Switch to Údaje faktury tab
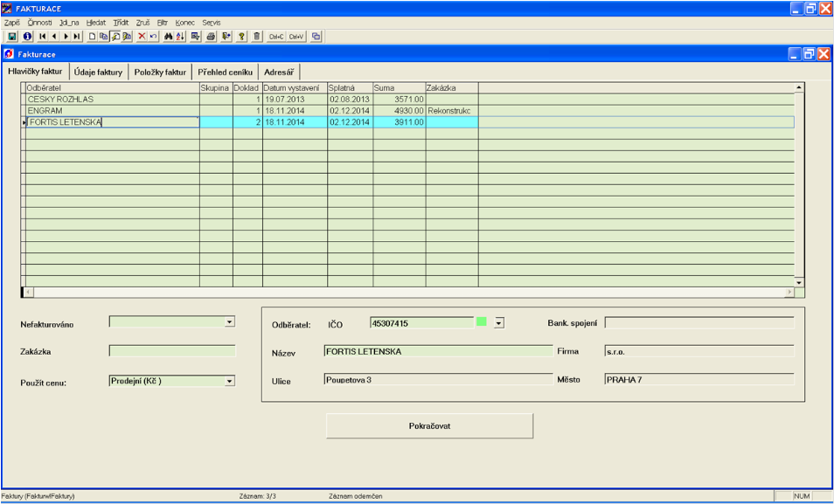 [99, 72]
